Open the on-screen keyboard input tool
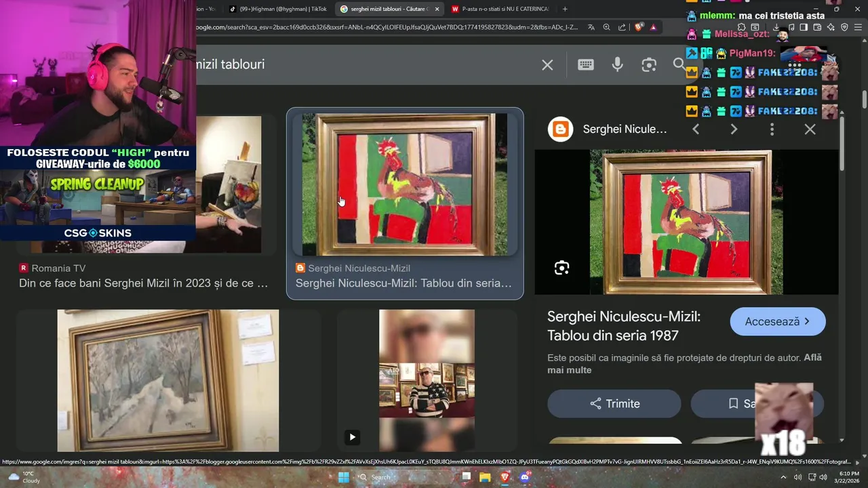Screen dimensions: 868x488 (x=586, y=64)
